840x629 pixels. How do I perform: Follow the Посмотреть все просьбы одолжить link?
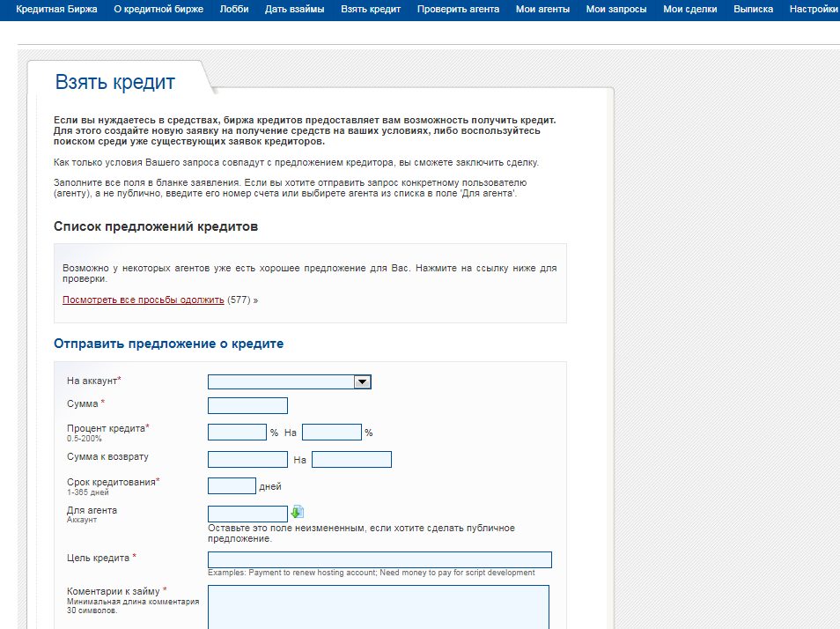(x=143, y=300)
